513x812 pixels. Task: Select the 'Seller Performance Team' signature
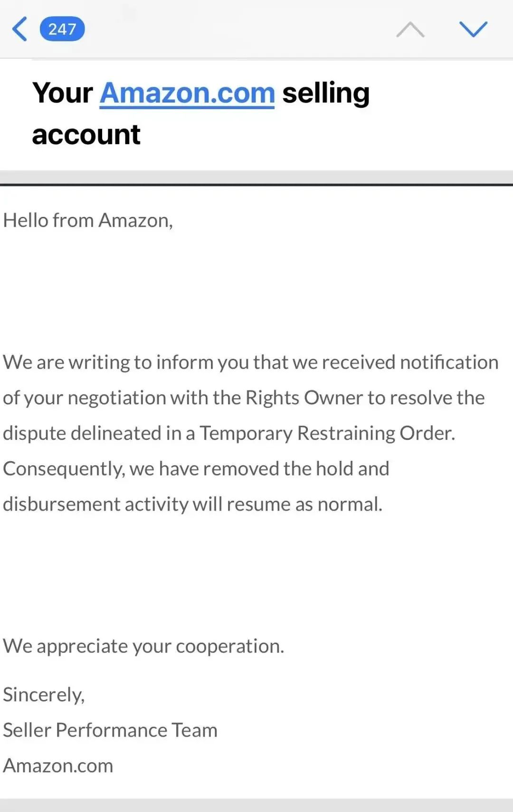(110, 730)
